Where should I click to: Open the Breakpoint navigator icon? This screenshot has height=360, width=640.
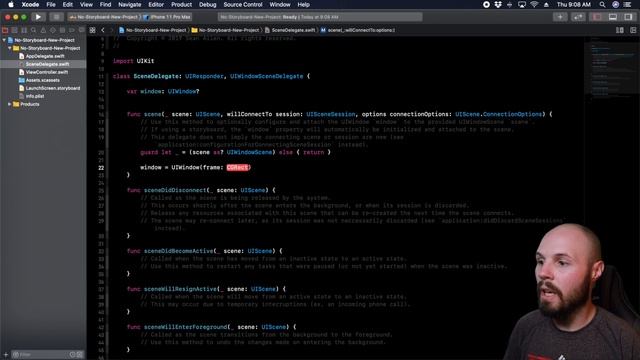click(72, 30)
